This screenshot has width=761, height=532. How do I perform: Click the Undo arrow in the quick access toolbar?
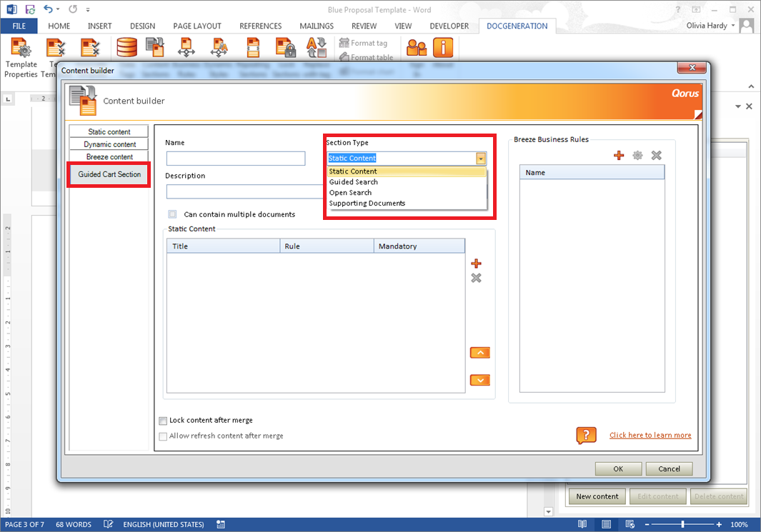tap(48, 9)
